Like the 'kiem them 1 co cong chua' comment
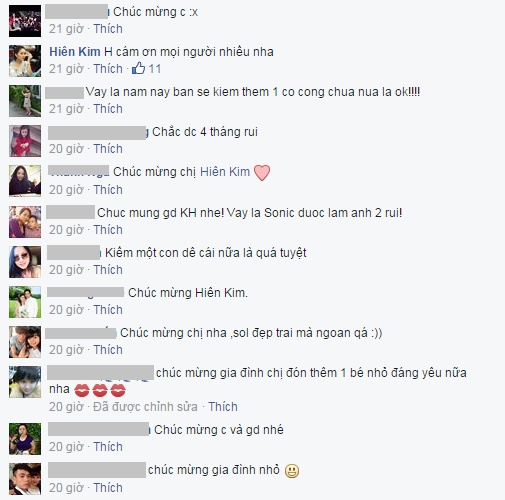The image size is (505, 500). [108, 109]
